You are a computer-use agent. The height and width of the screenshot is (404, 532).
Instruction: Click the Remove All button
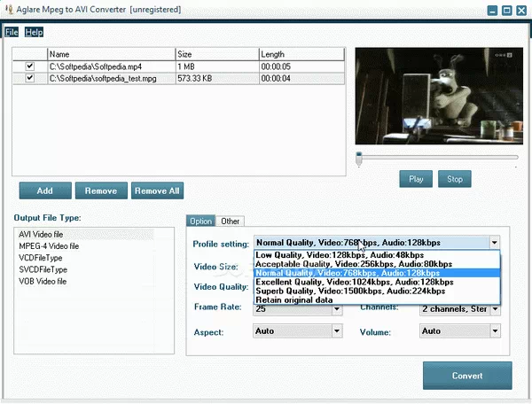pyautogui.click(x=157, y=190)
